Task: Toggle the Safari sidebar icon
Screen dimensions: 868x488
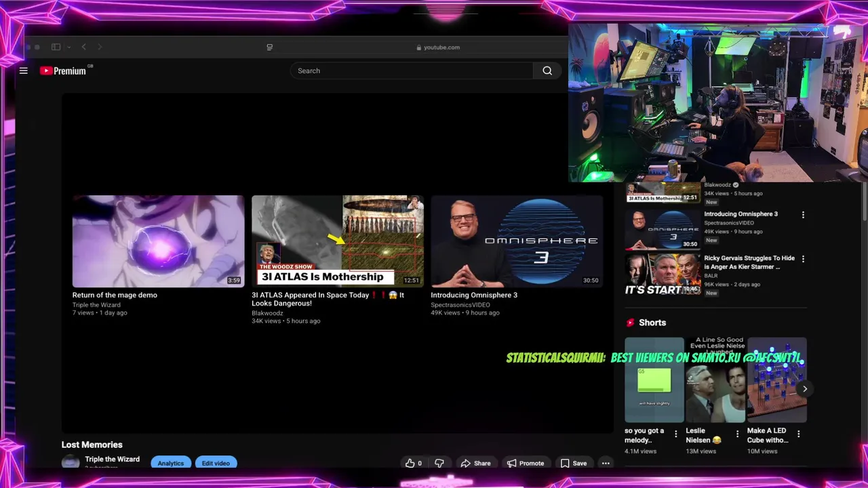Action: point(56,47)
